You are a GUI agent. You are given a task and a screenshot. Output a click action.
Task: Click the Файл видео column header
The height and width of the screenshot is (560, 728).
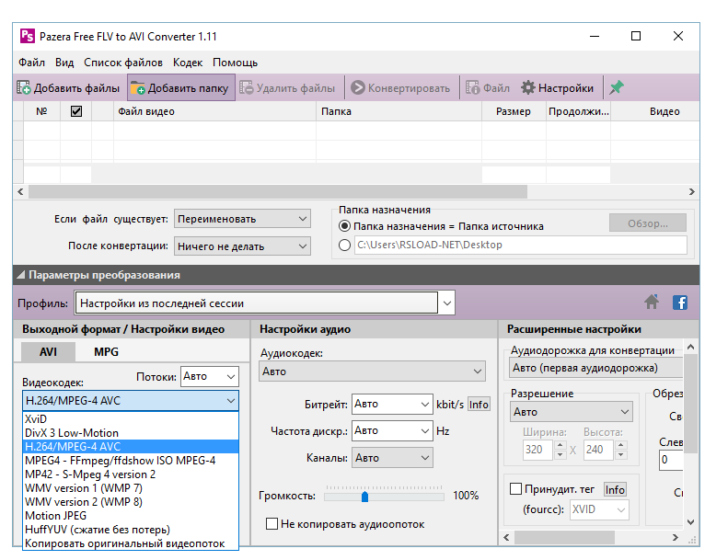tap(214, 111)
